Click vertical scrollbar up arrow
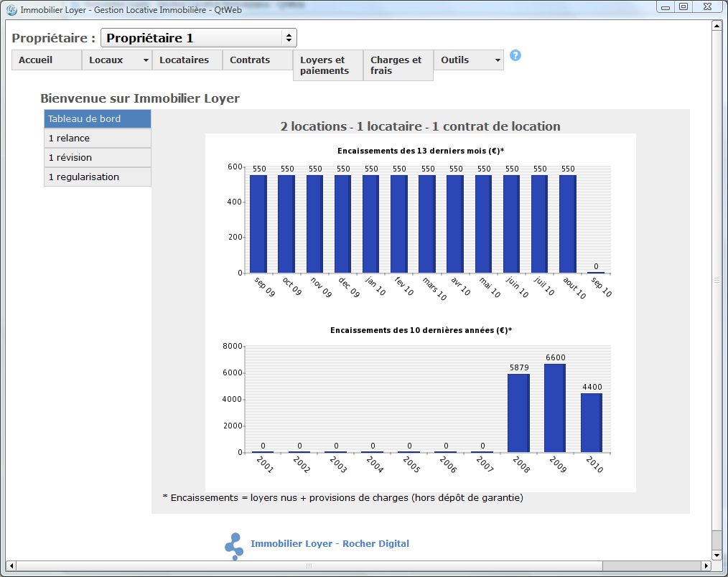Image resolution: width=728 pixels, height=577 pixels. (x=717, y=26)
